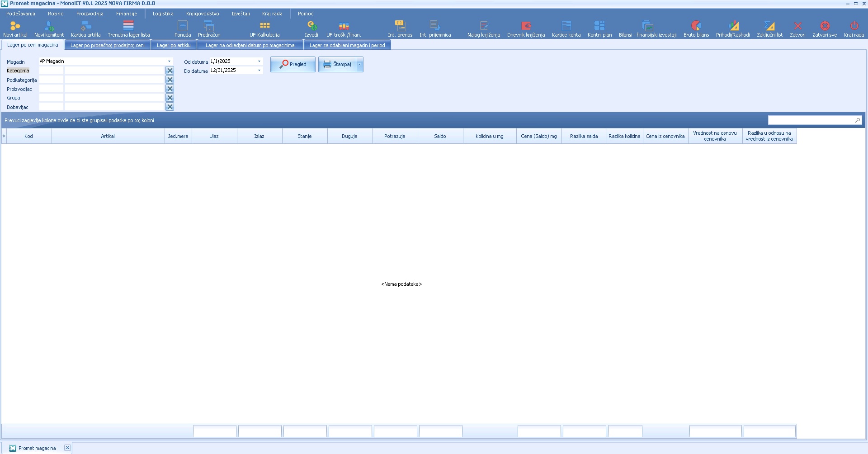Open the Zaključni list tool
Viewport: 868px width, 454px height.
point(769,29)
